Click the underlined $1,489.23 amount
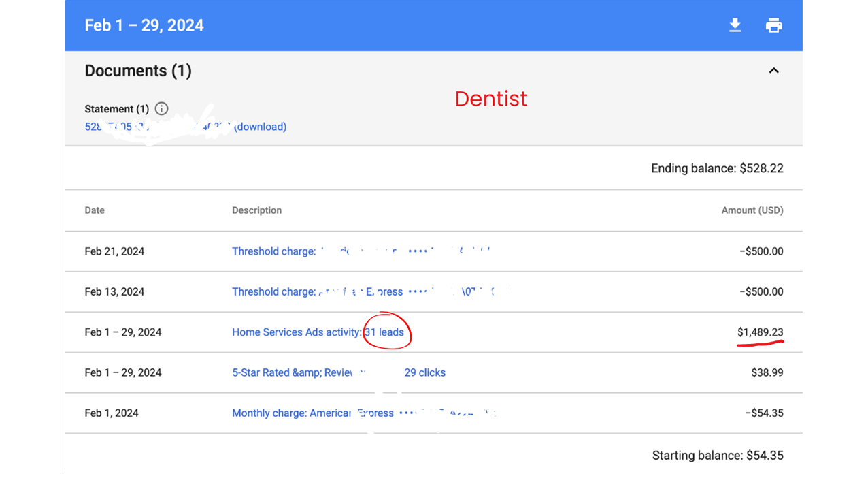The width and height of the screenshot is (868, 493). [x=760, y=332]
